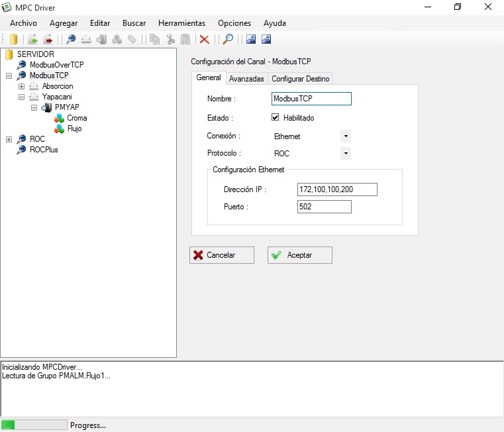Click the grayed cubes group toolbar icon
This screenshot has width=504, height=432.
pyautogui.click(x=117, y=39)
